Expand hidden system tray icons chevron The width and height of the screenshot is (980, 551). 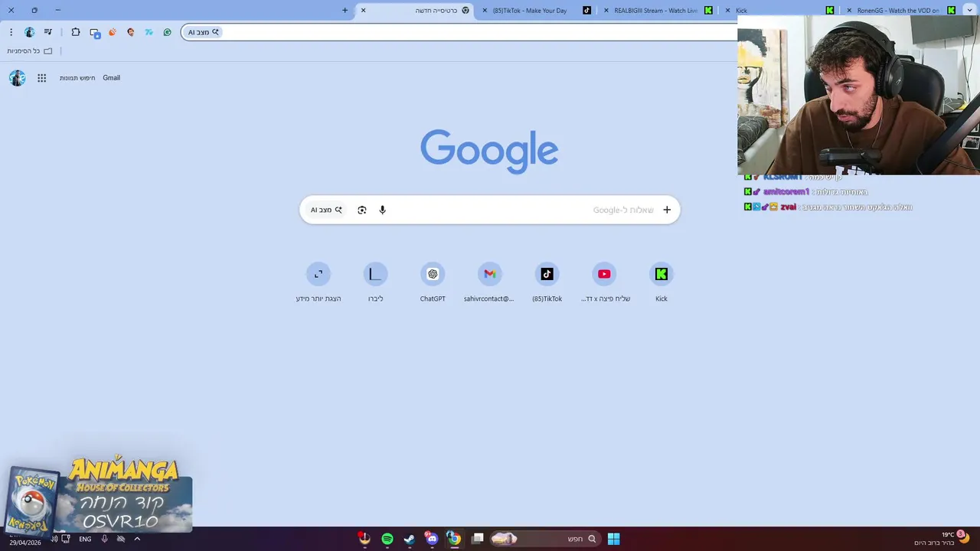click(x=137, y=539)
